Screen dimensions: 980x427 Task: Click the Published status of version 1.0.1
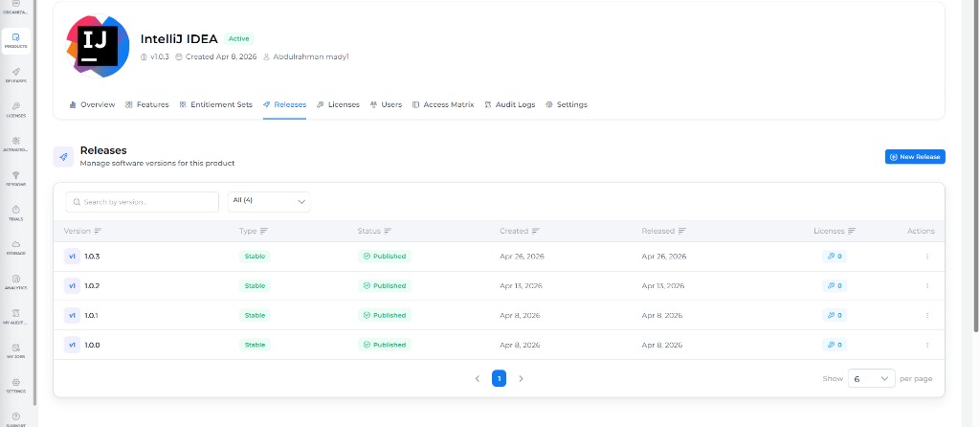pos(385,316)
